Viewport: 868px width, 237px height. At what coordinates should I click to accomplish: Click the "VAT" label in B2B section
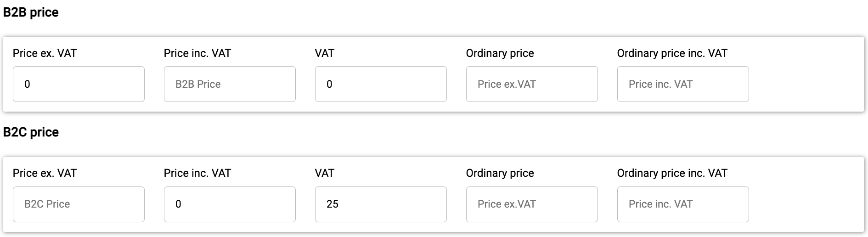[x=325, y=53]
